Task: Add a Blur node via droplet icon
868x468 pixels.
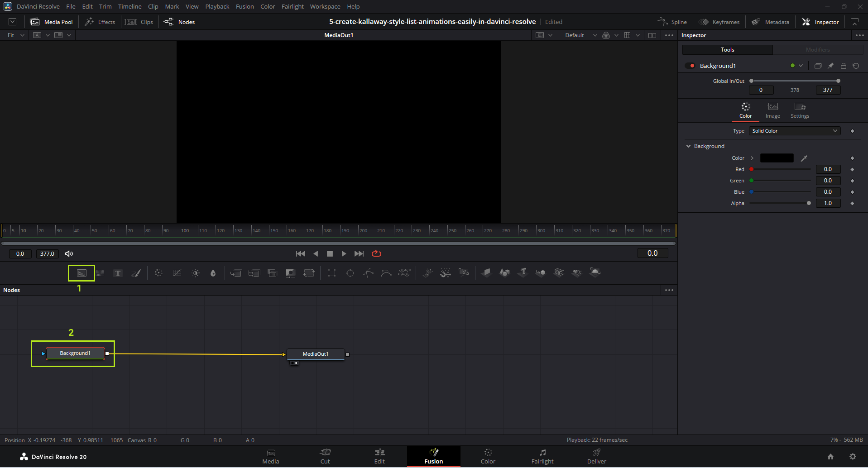Action: (213, 273)
